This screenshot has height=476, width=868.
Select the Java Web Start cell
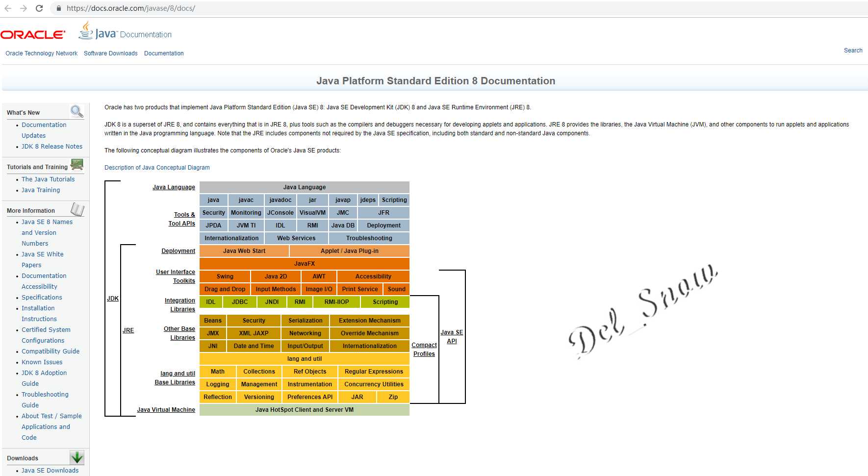(244, 251)
